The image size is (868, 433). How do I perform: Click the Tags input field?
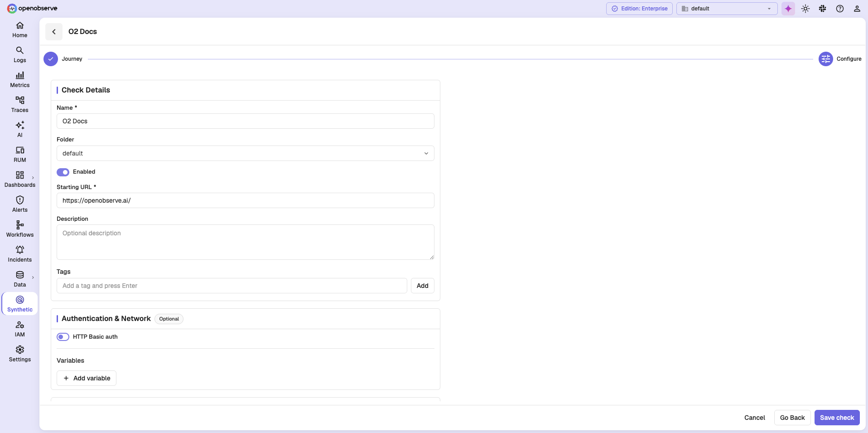point(232,286)
